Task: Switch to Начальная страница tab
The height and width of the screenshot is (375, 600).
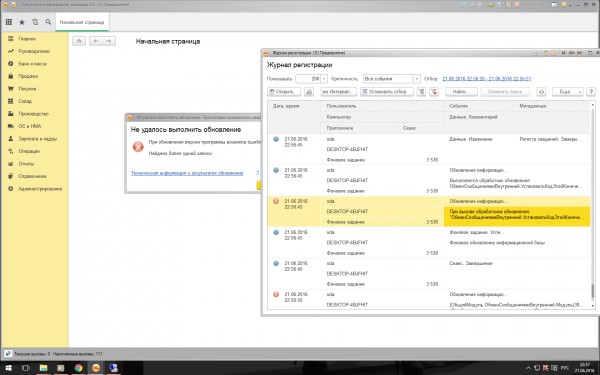Action: coord(82,22)
